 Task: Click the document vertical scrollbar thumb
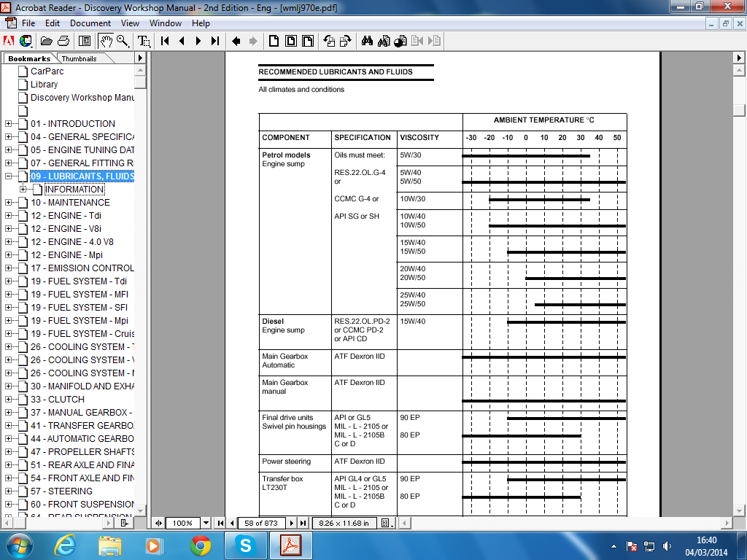click(x=739, y=110)
